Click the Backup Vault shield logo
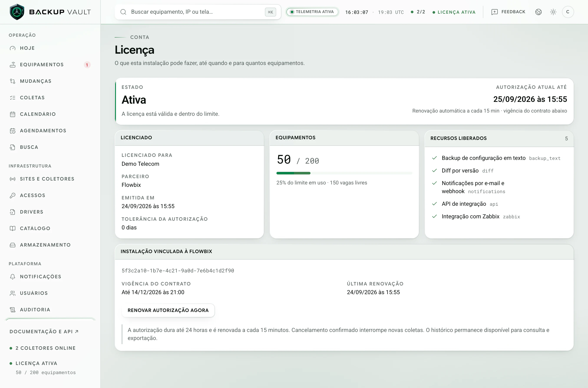 [x=17, y=12]
